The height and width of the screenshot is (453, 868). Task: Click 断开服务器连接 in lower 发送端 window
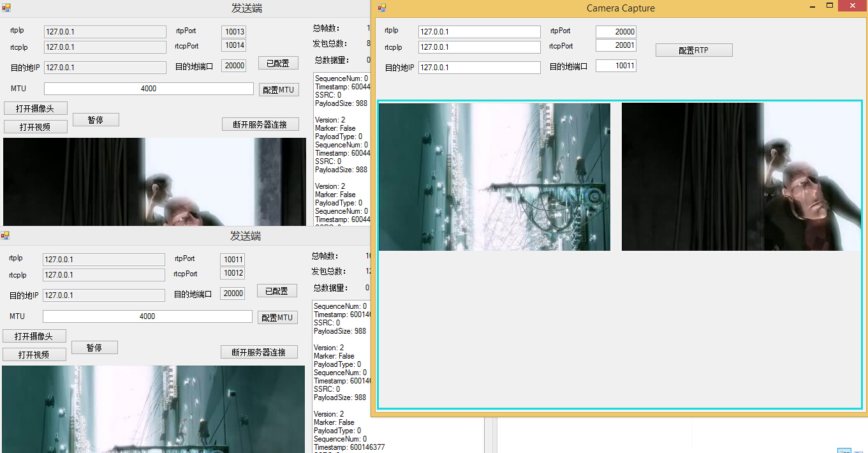coord(259,352)
